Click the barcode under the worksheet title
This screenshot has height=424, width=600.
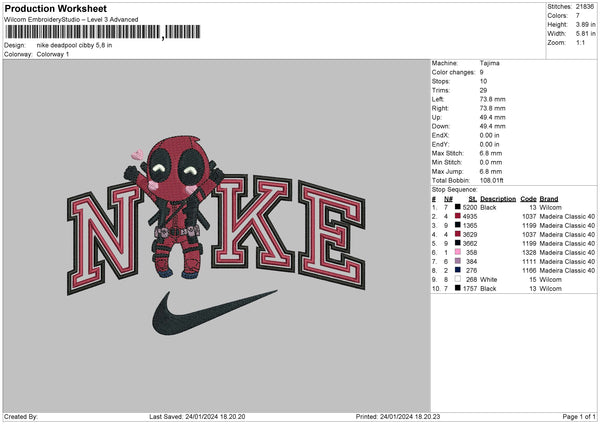click(103, 32)
